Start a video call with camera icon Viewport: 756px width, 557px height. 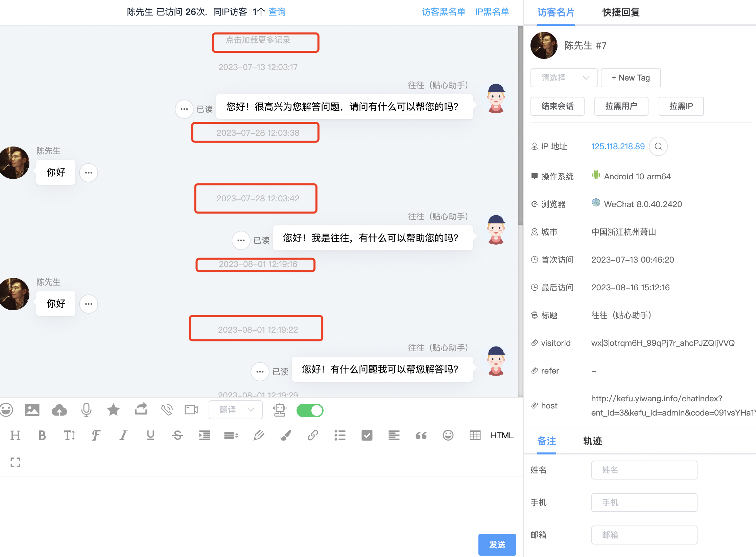(191, 410)
